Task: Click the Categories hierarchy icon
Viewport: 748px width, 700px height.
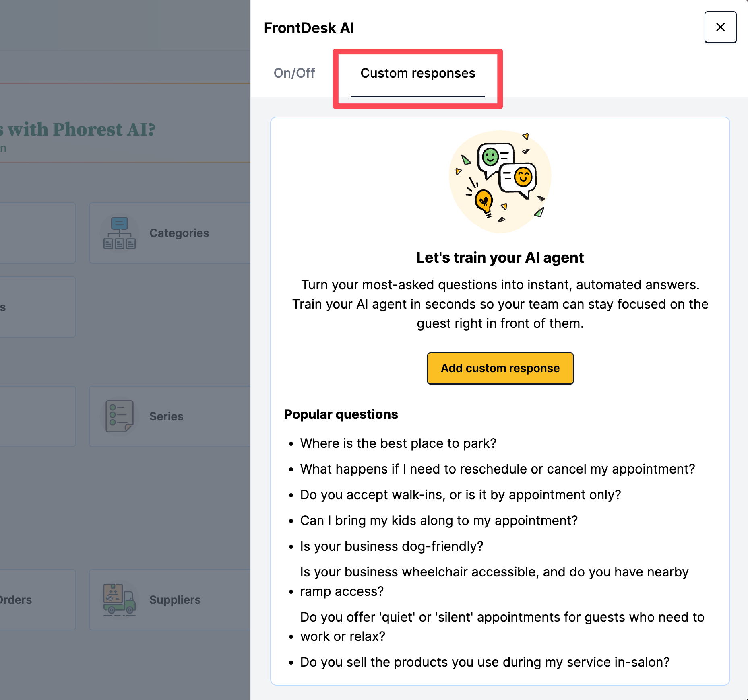Action: pyautogui.click(x=120, y=233)
